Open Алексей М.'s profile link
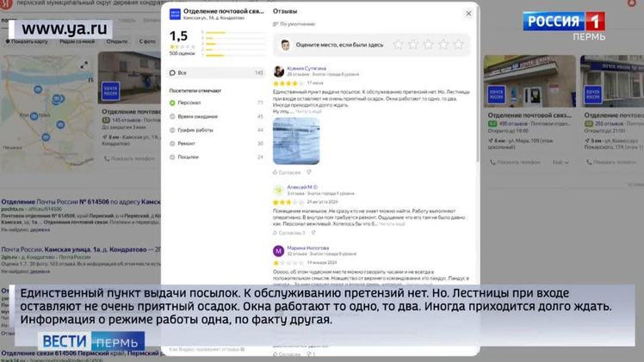Screen dimensions: 644x362 [302, 187]
